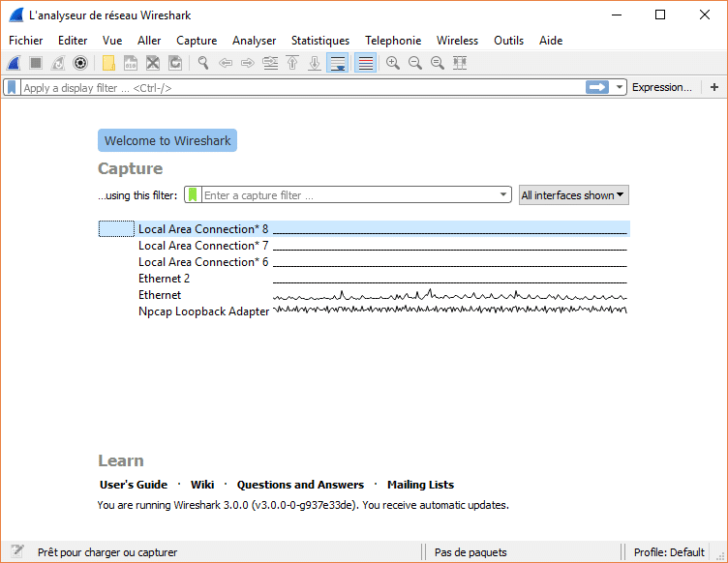Click the zoom in magnifier icon
Viewport: 728px width, 563px height.
pos(393,63)
